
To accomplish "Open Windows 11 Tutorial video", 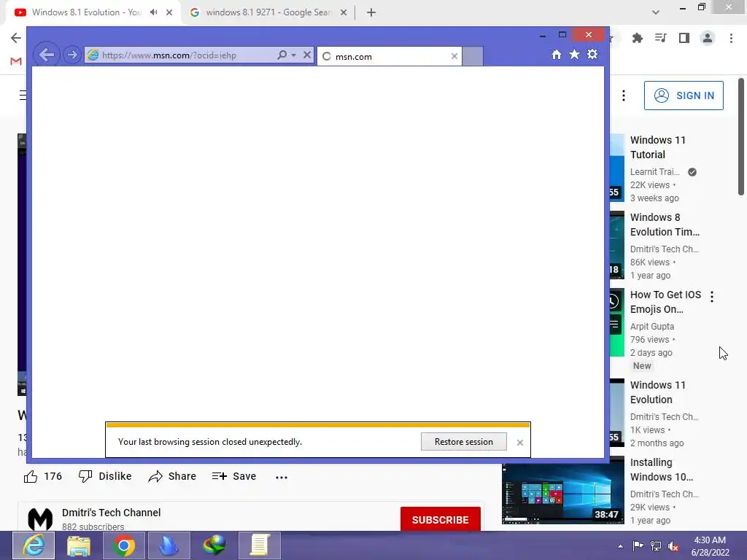I will 657,147.
